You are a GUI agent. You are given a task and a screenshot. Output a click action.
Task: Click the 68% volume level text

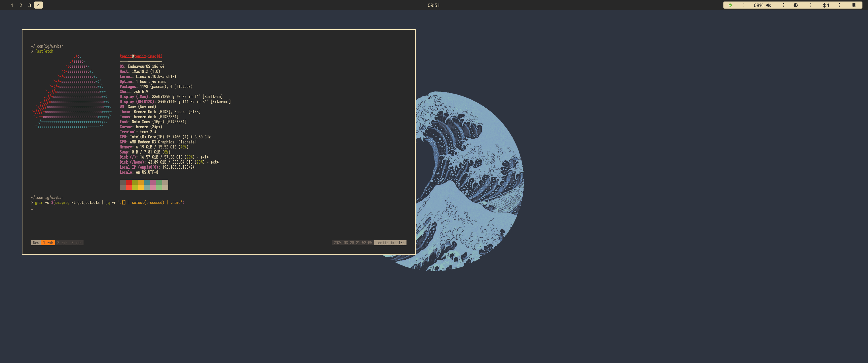758,5
